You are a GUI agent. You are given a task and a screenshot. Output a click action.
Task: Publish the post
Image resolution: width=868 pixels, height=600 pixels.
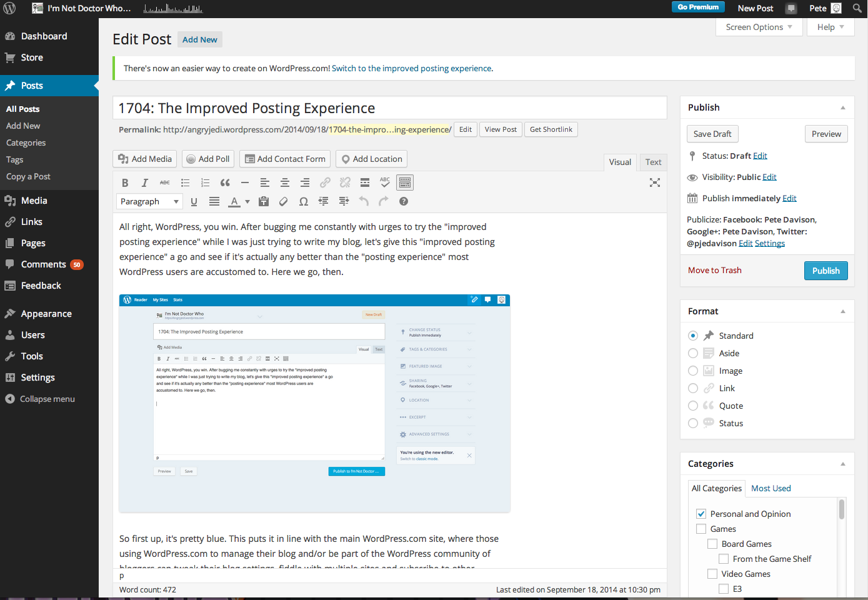(x=826, y=270)
